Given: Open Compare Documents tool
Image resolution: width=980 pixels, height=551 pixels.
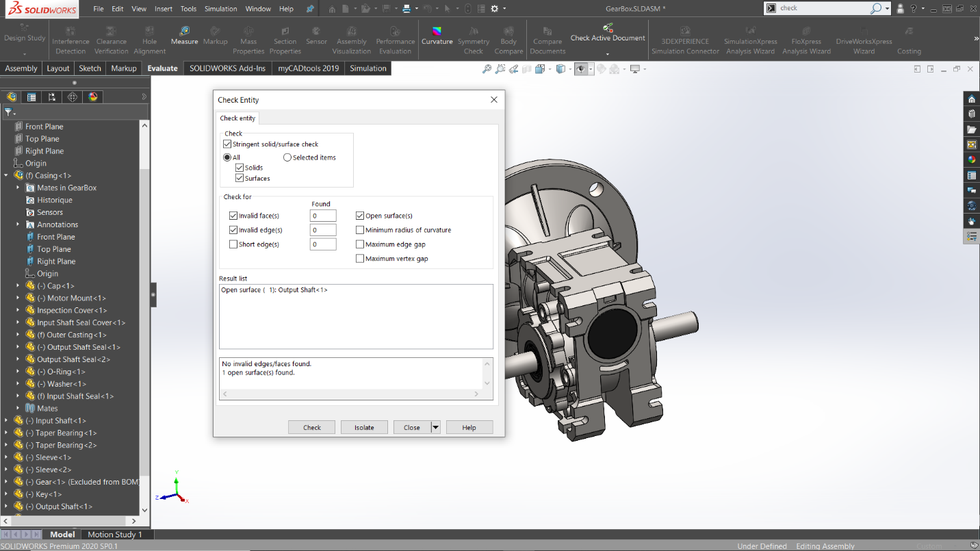Looking at the screenshot, I should point(547,40).
